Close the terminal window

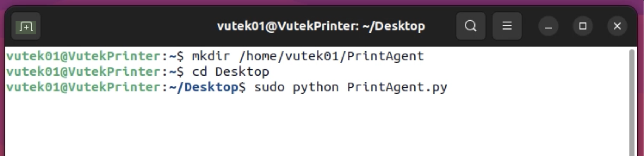tap(617, 26)
